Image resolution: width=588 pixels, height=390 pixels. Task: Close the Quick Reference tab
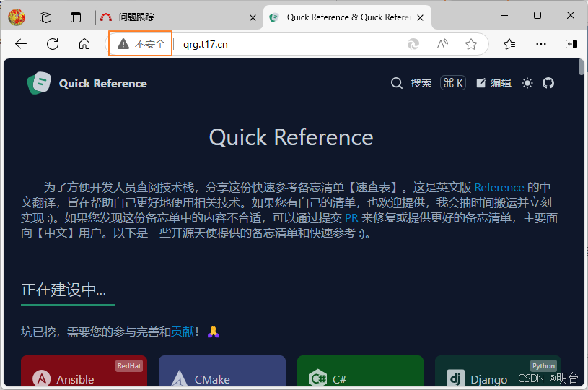tap(421, 17)
